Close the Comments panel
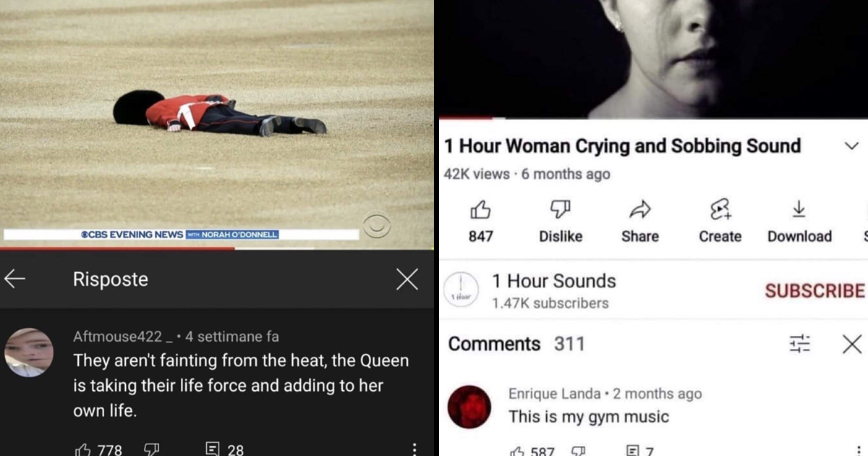The image size is (868, 456). point(852,344)
